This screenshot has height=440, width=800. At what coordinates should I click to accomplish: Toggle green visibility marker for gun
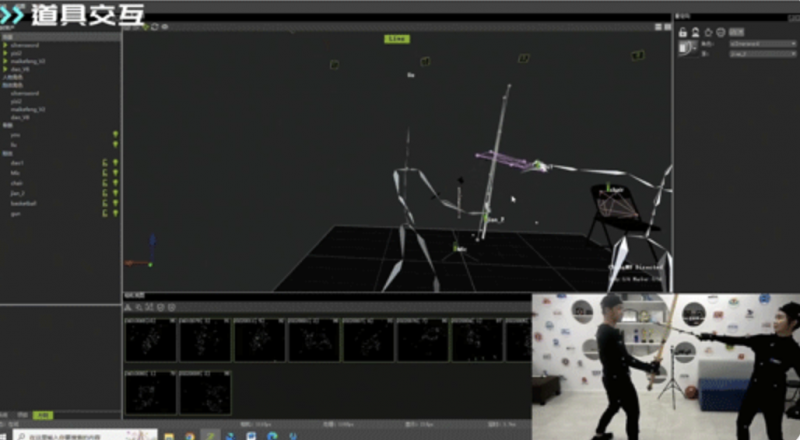click(116, 213)
